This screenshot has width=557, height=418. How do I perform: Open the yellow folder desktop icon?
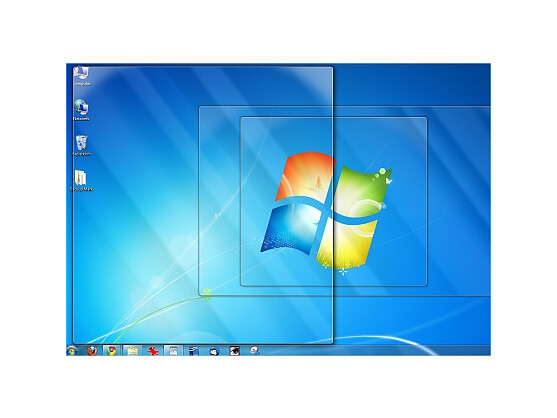click(x=81, y=180)
